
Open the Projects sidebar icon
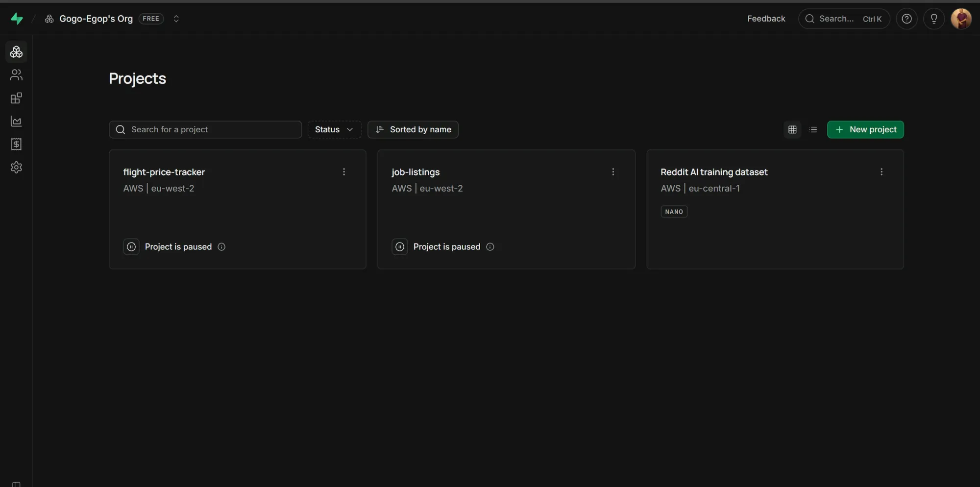tap(16, 52)
